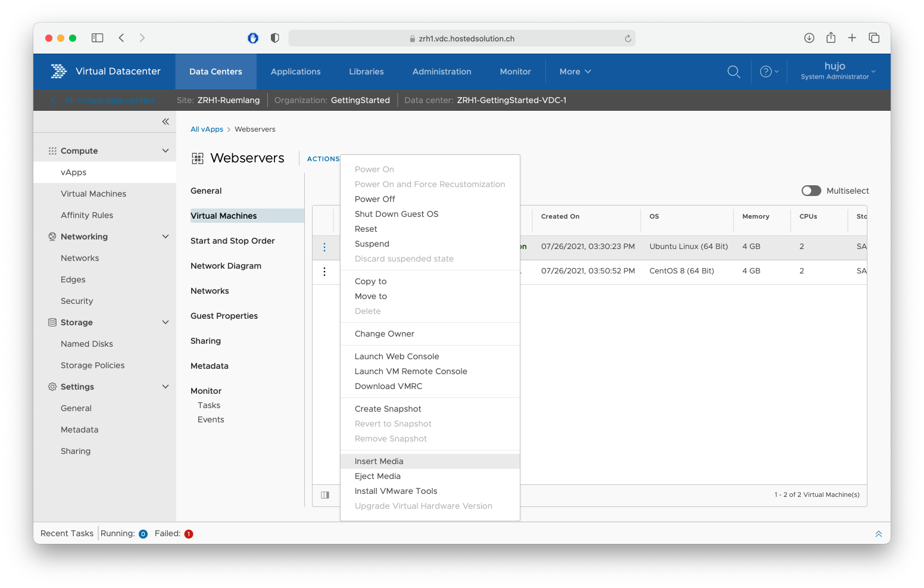Open the ACTIONS dropdown

323,159
